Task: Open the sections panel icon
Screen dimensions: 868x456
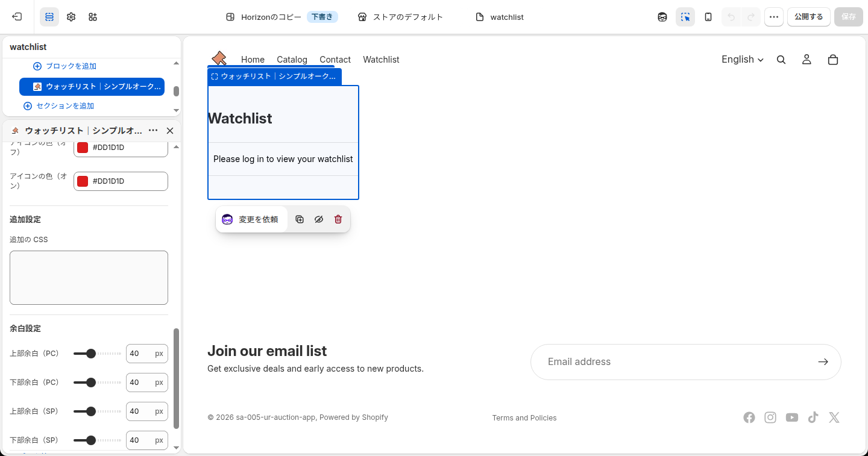Action: point(49,17)
